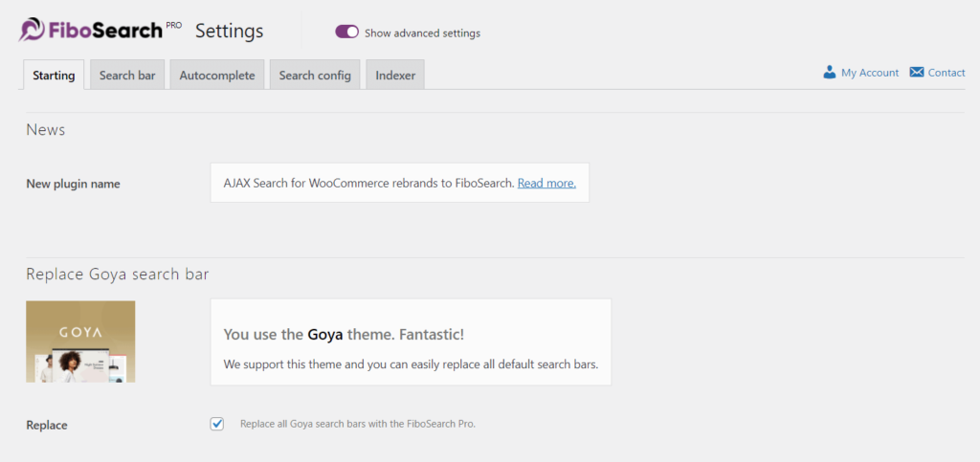Follow the Read more link
Image resolution: width=980 pixels, height=462 pixels.
tap(546, 183)
